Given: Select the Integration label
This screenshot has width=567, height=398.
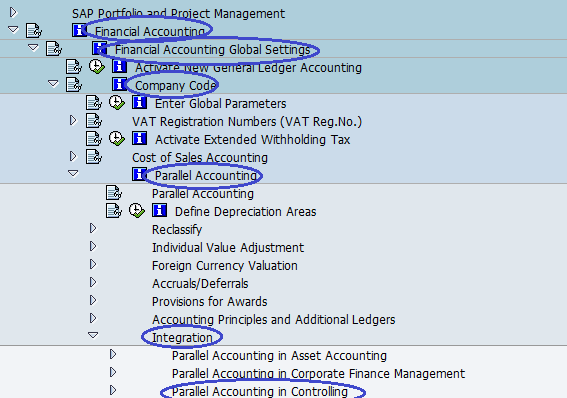Looking at the screenshot, I should point(182,338).
